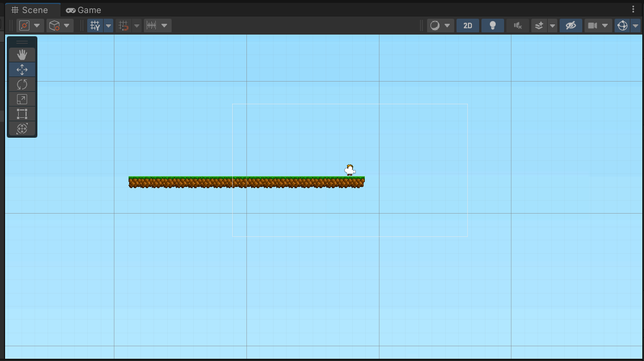Switch to the Game tab
The height and width of the screenshot is (361, 644).
pos(84,10)
